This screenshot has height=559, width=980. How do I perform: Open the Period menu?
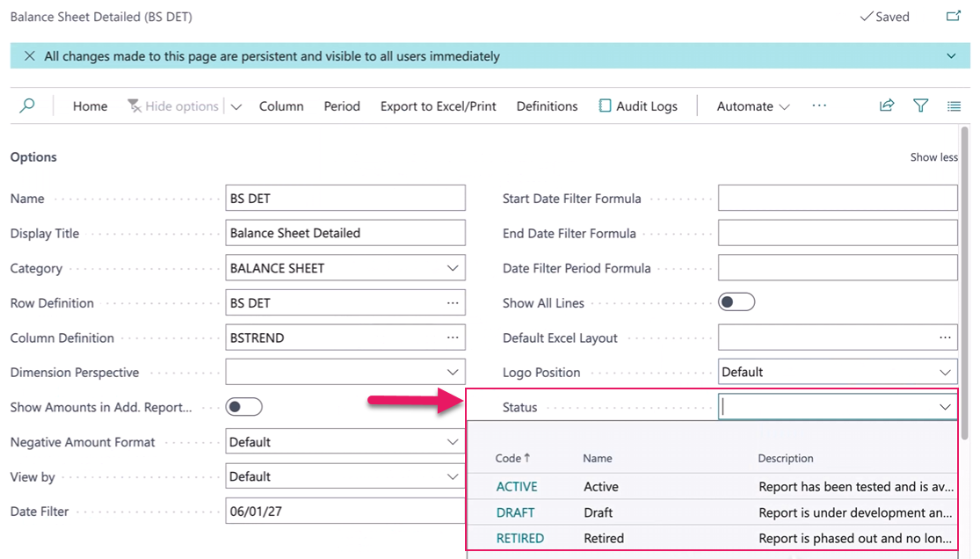tap(341, 105)
